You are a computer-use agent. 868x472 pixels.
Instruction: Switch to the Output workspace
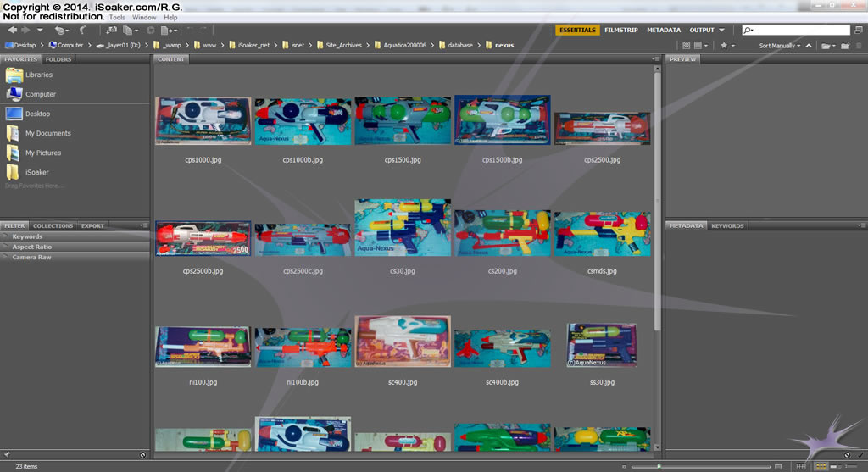(x=702, y=30)
